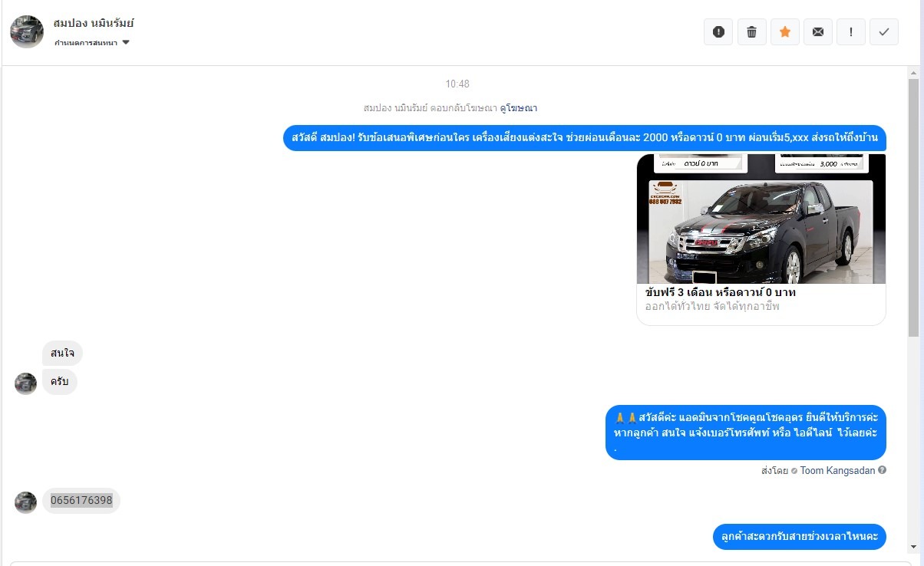Mark conversation done with checkmark icon

884,32
